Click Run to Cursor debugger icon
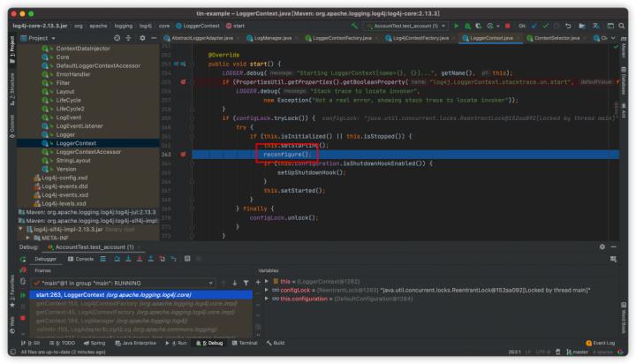 point(174,259)
